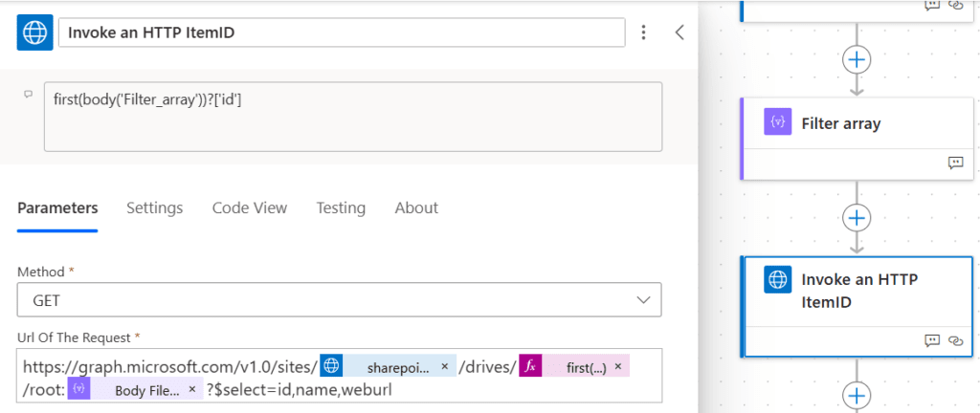
Task: Switch to the Code View tab
Action: coord(249,207)
